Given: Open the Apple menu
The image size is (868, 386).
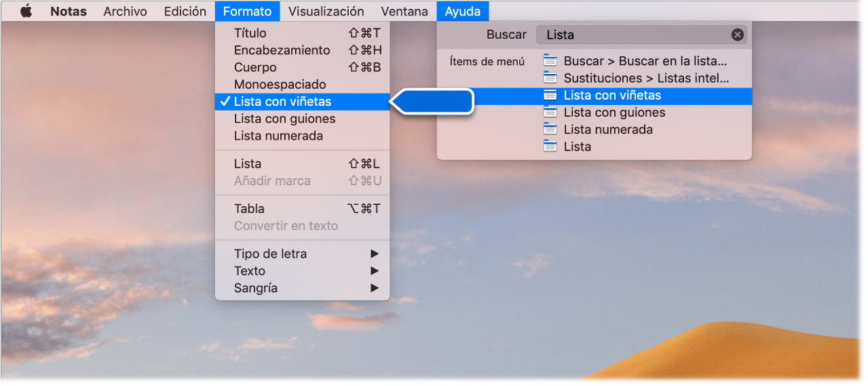Looking at the screenshot, I should [26, 12].
